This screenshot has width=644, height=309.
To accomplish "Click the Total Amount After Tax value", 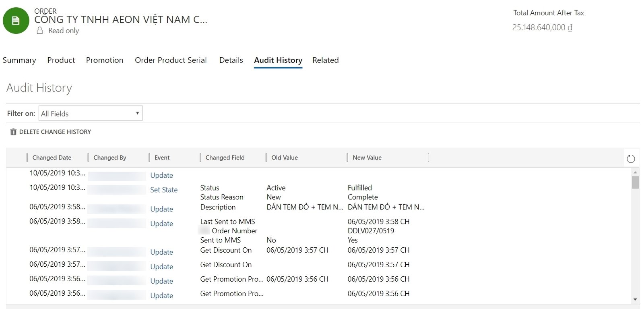I will tap(542, 27).
